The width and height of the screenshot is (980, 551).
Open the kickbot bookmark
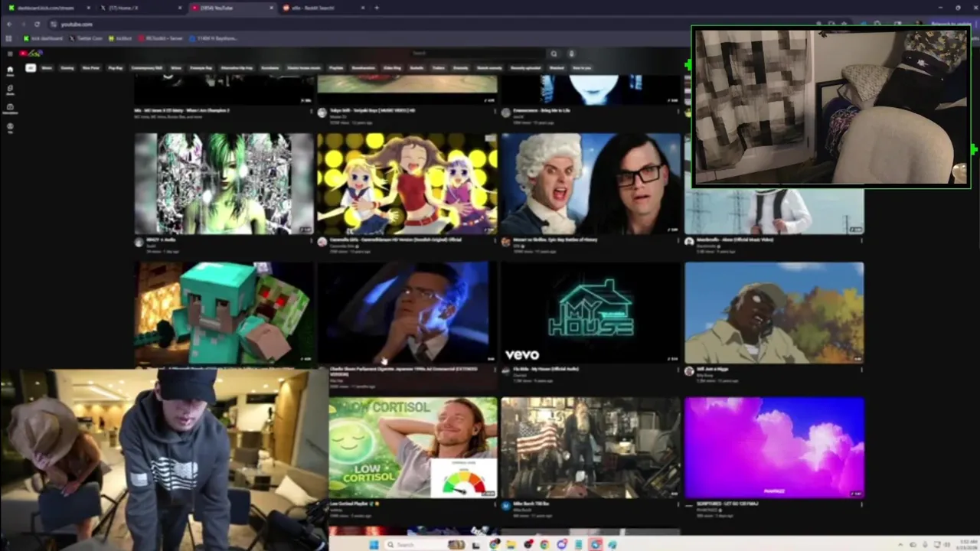pos(121,38)
